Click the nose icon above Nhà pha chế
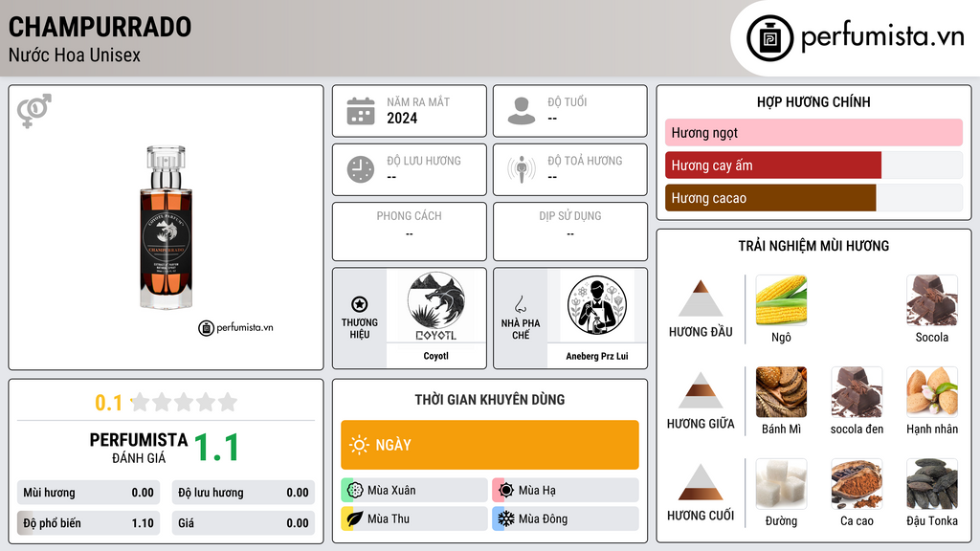 click(x=520, y=304)
